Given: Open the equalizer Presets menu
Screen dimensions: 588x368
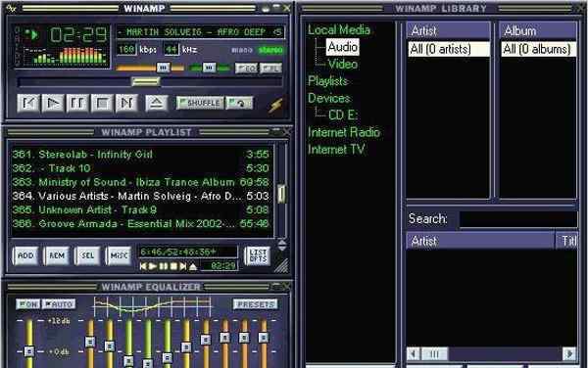Looking at the screenshot, I should pos(256,304).
